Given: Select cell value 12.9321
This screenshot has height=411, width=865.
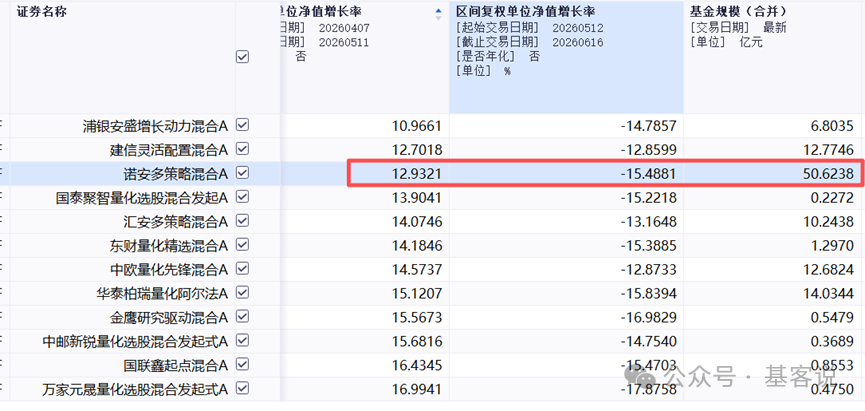Looking at the screenshot, I should tap(417, 174).
